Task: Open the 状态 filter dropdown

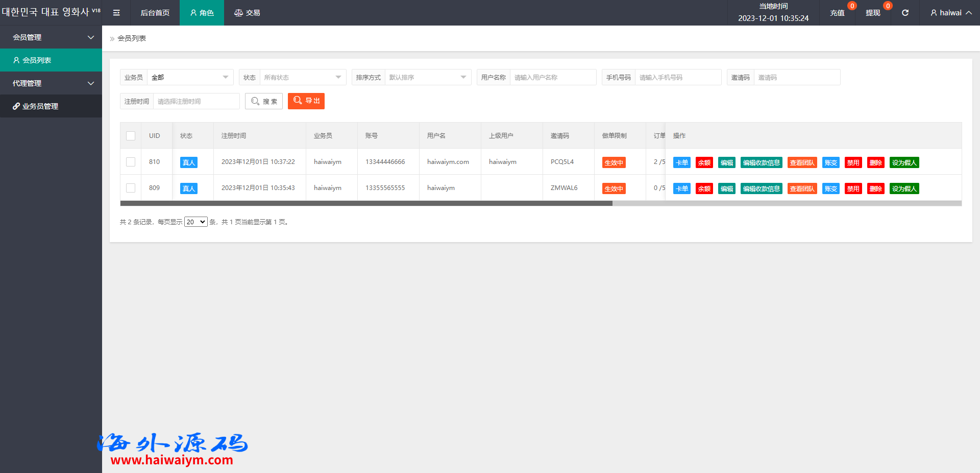Action: point(303,78)
